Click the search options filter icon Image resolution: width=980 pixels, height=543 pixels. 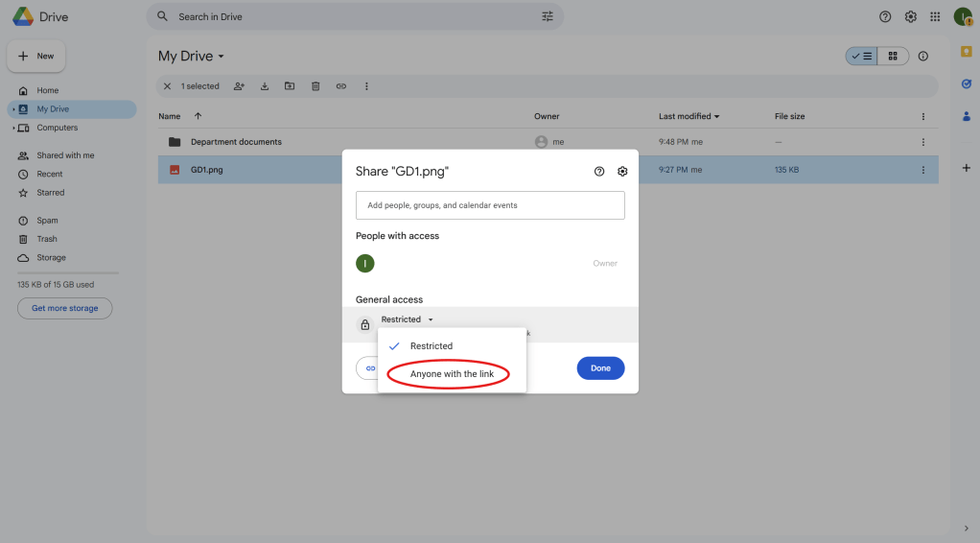point(548,16)
